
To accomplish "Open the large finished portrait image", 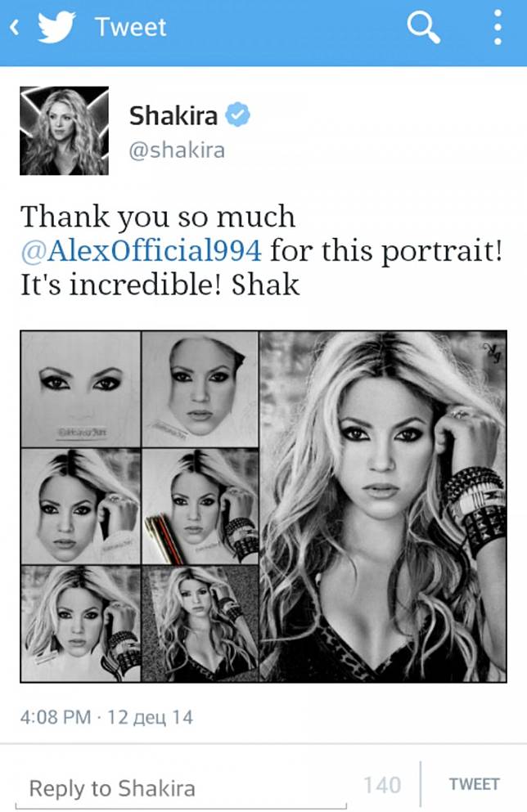I will 383,506.
